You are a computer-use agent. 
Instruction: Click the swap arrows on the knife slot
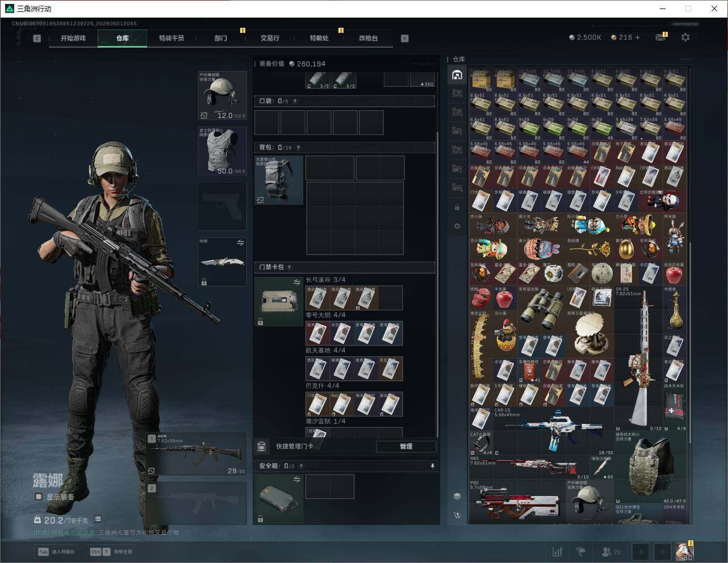pos(241,242)
